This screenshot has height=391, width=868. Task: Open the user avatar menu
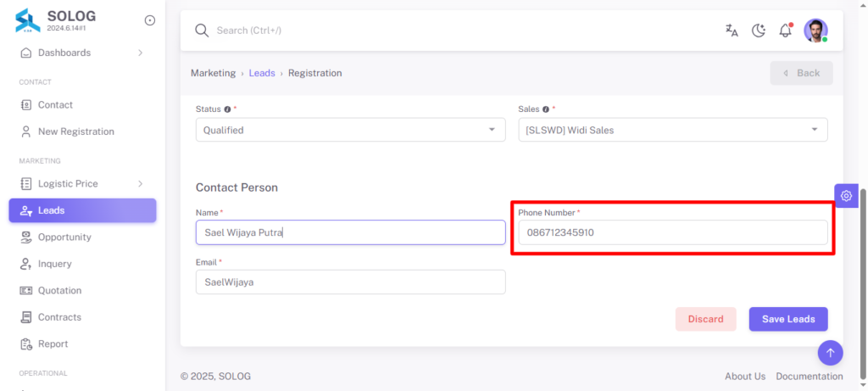tap(816, 31)
